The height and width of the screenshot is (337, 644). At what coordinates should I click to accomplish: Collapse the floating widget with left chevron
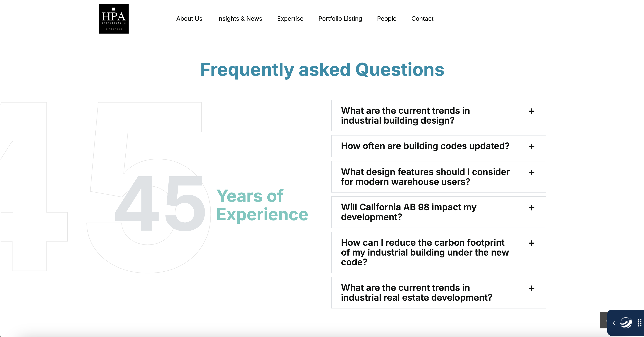613,323
